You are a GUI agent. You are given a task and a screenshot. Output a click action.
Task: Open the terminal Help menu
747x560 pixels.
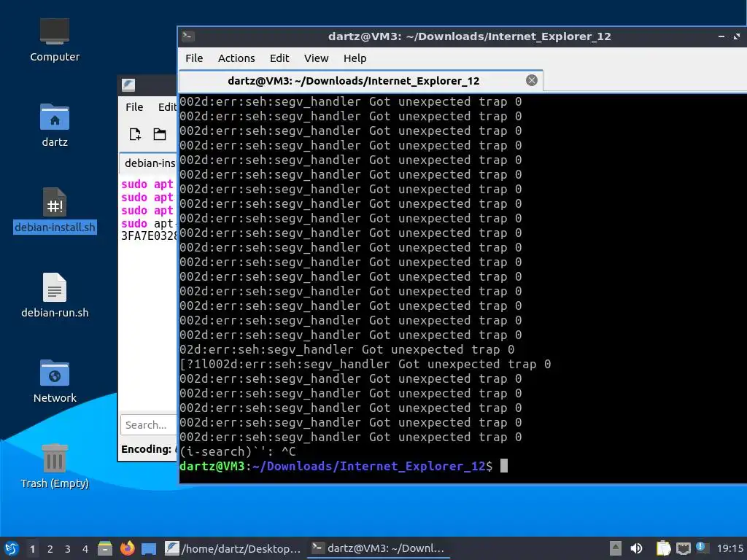pos(355,58)
